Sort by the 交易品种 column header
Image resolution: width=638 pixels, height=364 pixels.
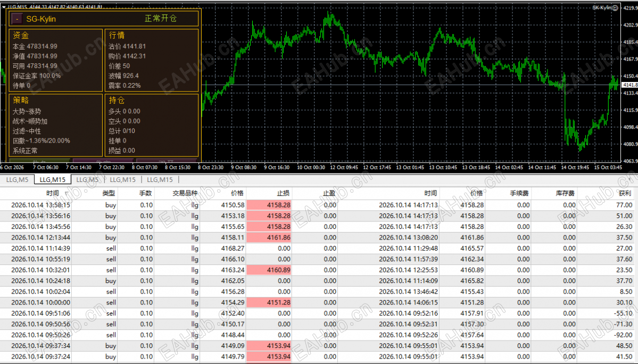point(185,193)
